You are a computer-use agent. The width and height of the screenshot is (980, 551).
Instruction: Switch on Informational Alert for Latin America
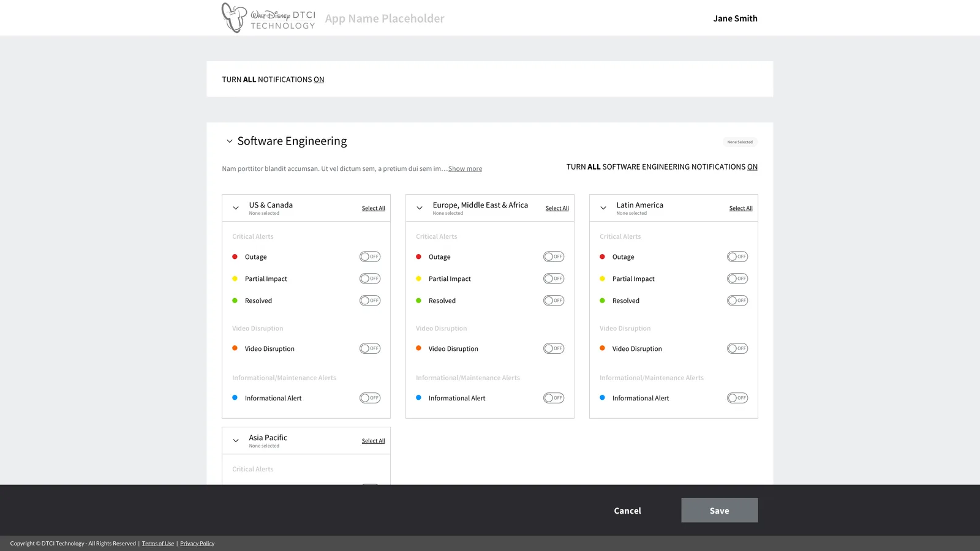tap(737, 398)
